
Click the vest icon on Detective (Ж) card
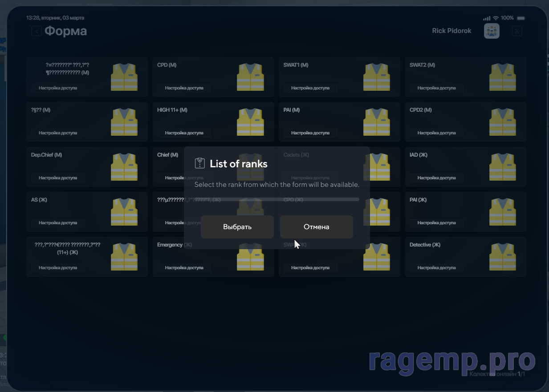point(503,257)
